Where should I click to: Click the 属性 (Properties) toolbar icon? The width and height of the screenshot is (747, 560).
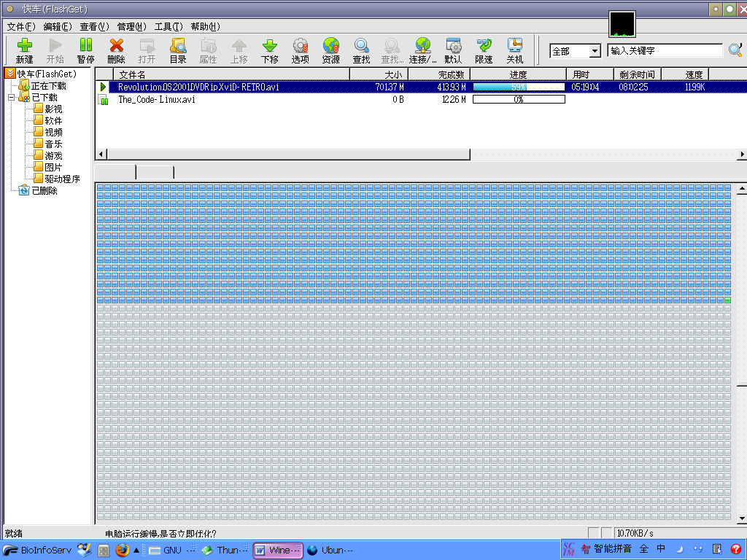pyautogui.click(x=208, y=46)
